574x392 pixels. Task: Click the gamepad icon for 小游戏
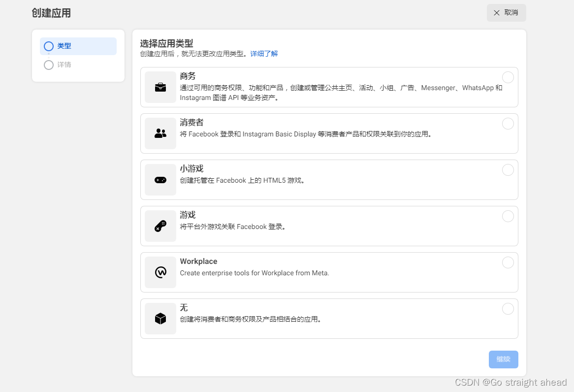tap(160, 180)
